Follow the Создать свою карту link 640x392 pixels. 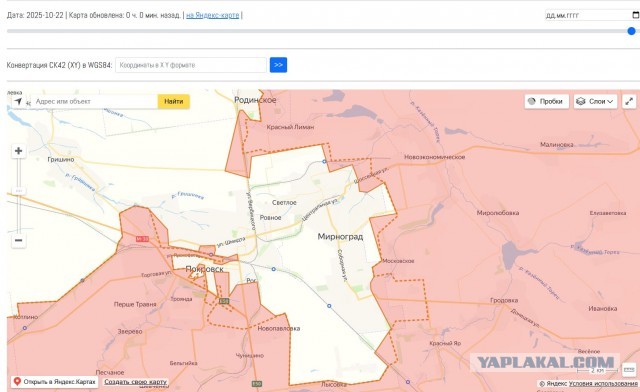pos(136,382)
